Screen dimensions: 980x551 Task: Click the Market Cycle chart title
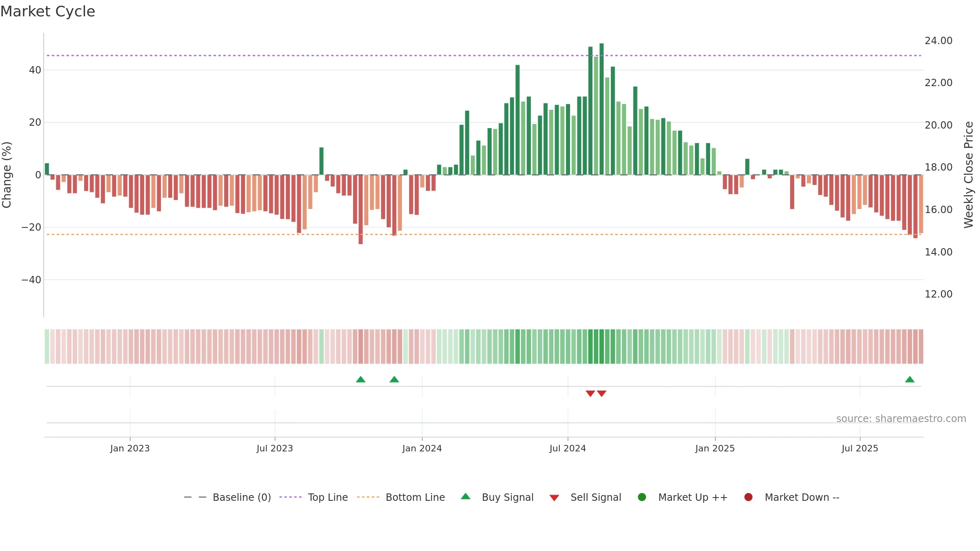[48, 11]
